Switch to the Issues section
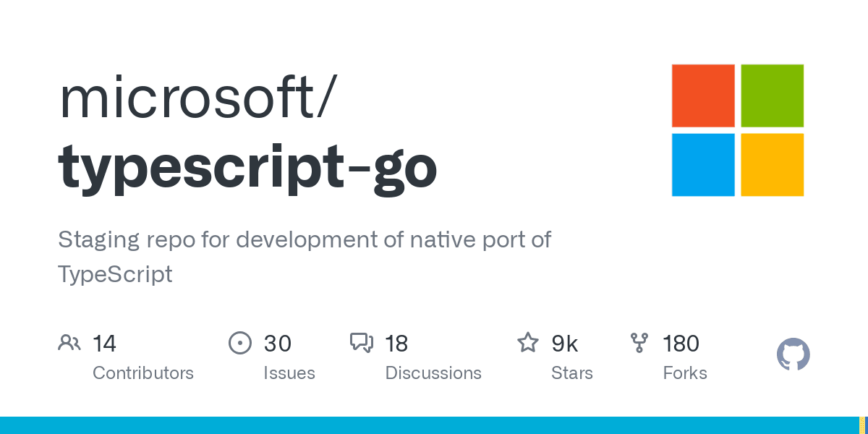Screen dimensions: 868x434 coord(289,373)
